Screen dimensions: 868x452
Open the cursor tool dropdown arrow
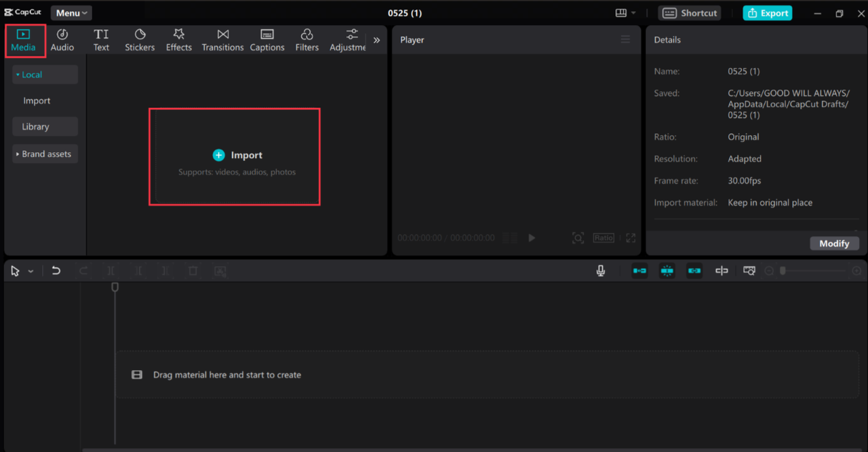point(31,271)
